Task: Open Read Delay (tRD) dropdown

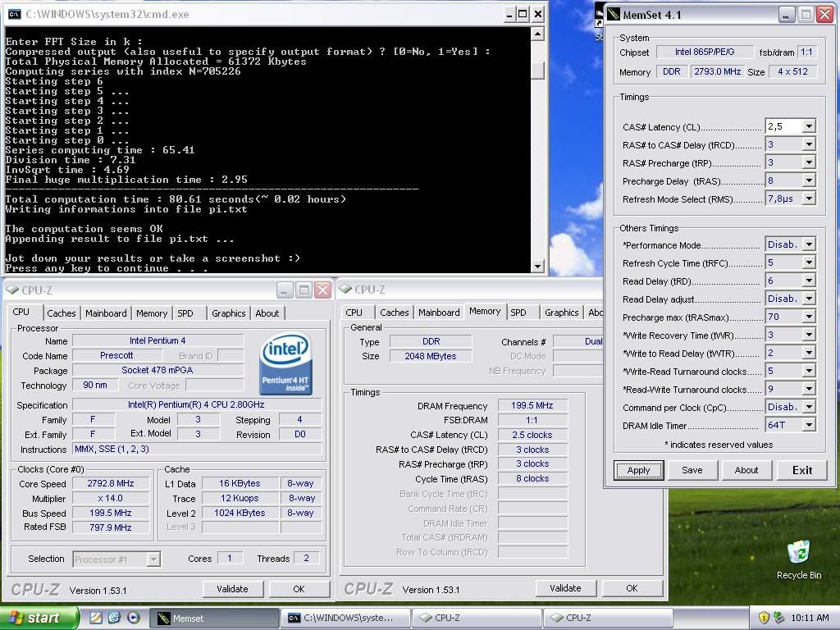Action: tap(809, 281)
